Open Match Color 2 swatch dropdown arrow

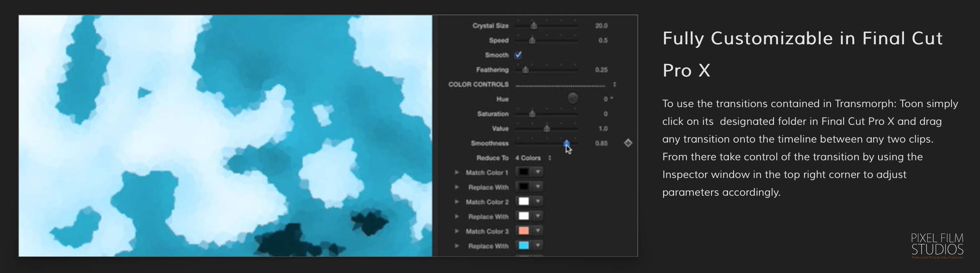[x=538, y=201]
